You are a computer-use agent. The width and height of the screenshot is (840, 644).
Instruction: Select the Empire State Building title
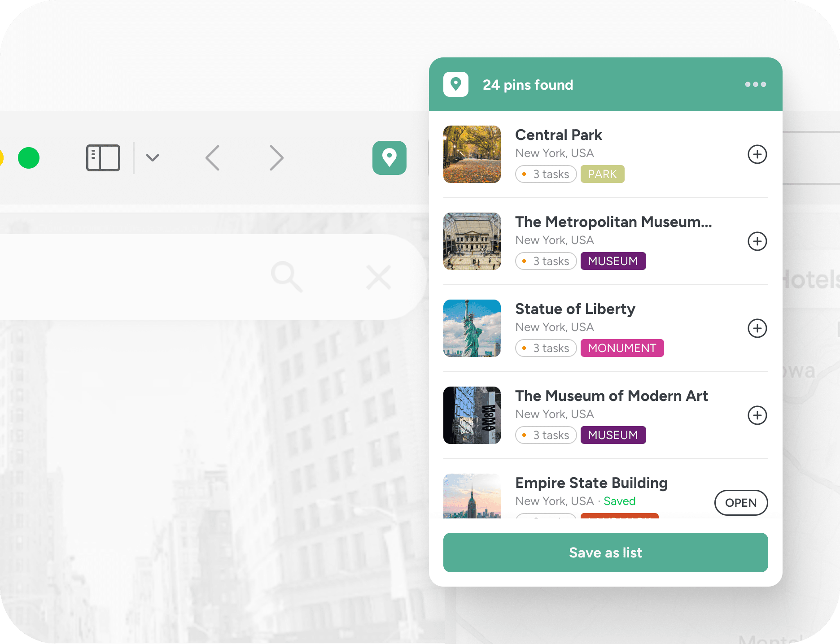591,483
